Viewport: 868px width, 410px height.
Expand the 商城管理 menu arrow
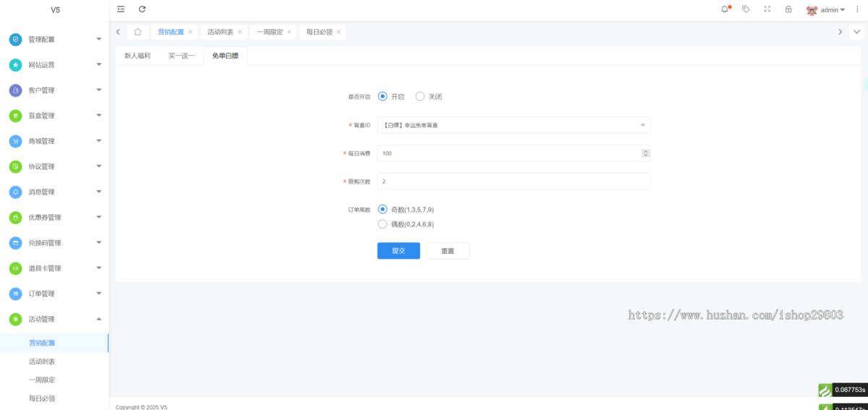(x=99, y=141)
